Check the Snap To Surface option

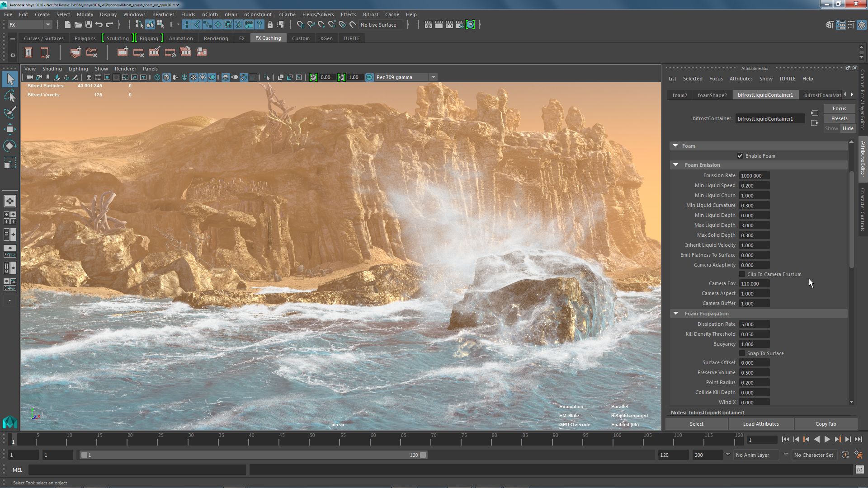(x=742, y=353)
